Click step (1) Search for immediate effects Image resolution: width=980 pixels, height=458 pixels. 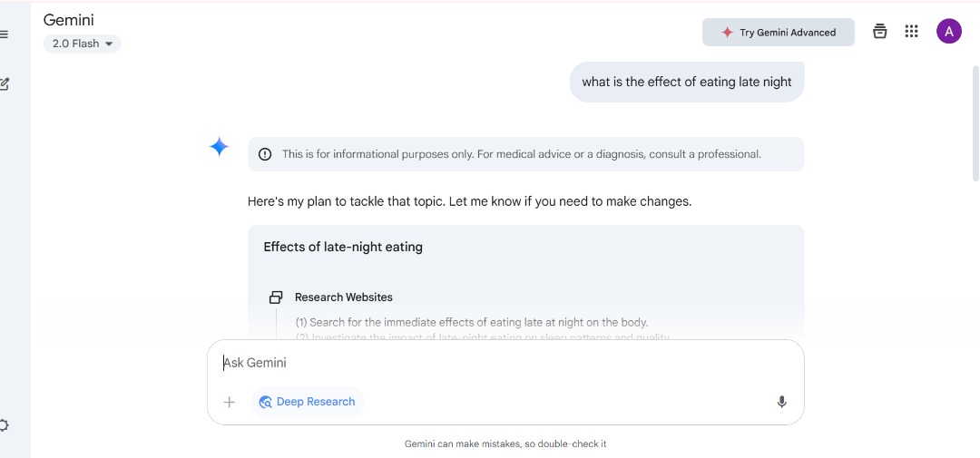[x=472, y=322]
